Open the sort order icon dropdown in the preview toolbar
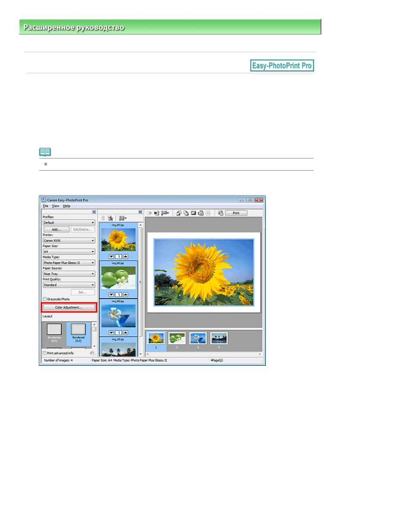The width and height of the screenshot is (411, 532). tap(165, 213)
